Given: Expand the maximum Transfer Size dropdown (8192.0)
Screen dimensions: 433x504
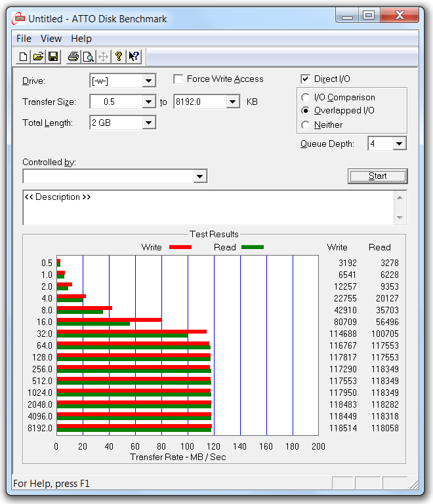Looking at the screenshot, I should 232,102.
